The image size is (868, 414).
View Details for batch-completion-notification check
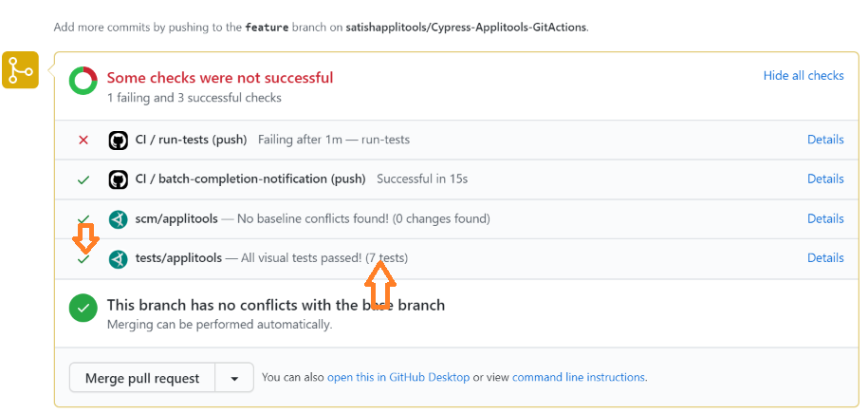click(824, 179)
